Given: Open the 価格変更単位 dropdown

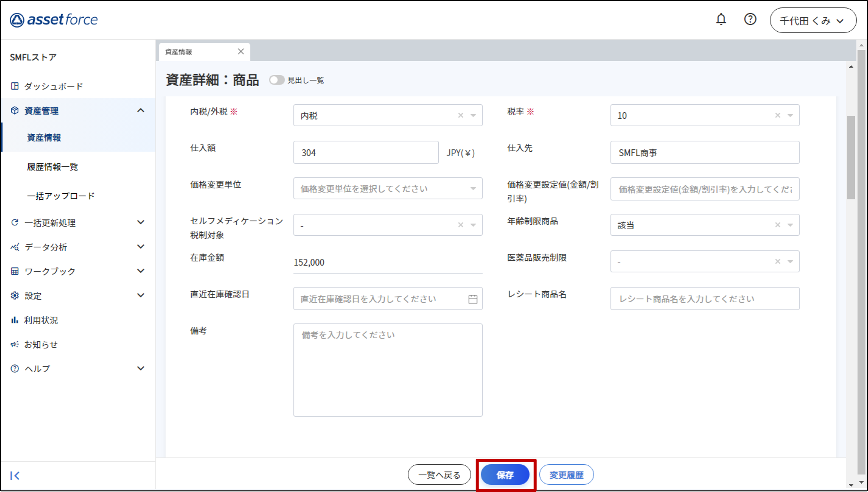Looking at the screenshot, I should [388, 189].
